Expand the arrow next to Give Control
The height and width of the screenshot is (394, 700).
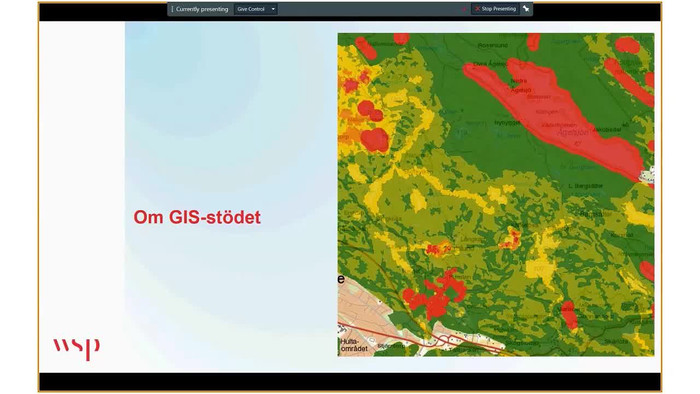pos(273,9)
